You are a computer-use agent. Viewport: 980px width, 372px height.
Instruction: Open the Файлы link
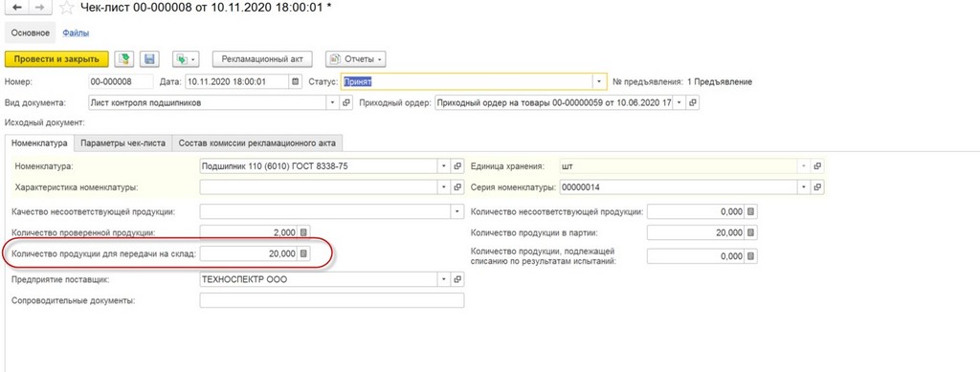[x=76, y=33]
